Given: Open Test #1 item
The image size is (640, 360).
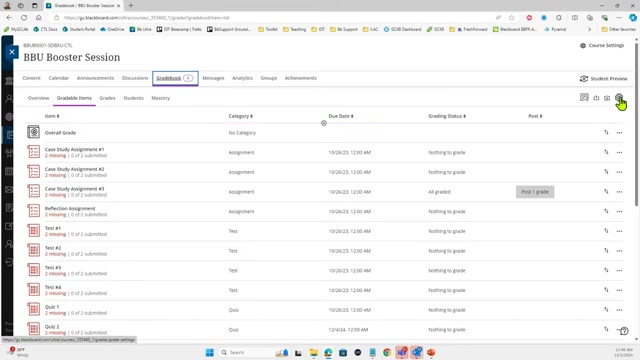Looking at the screenshot, I should 53,228.
